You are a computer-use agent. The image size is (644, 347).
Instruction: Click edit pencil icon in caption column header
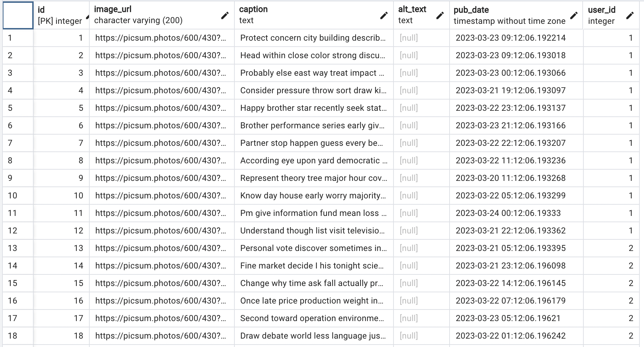click(384, 15)
